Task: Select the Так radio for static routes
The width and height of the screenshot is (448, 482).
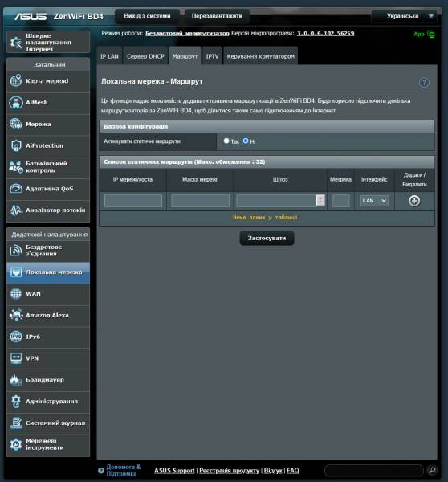Action: [x=226, y=141]
